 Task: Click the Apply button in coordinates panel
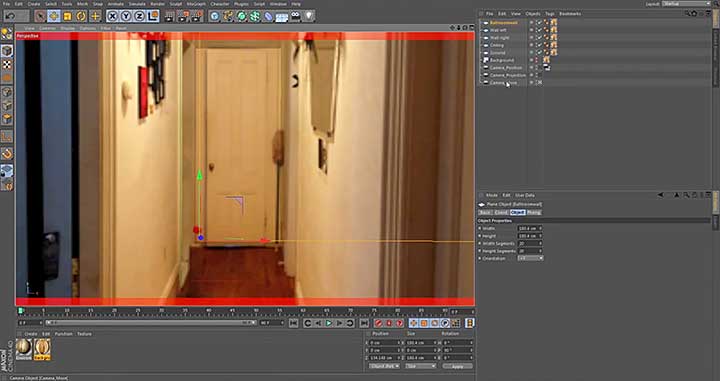457,366
